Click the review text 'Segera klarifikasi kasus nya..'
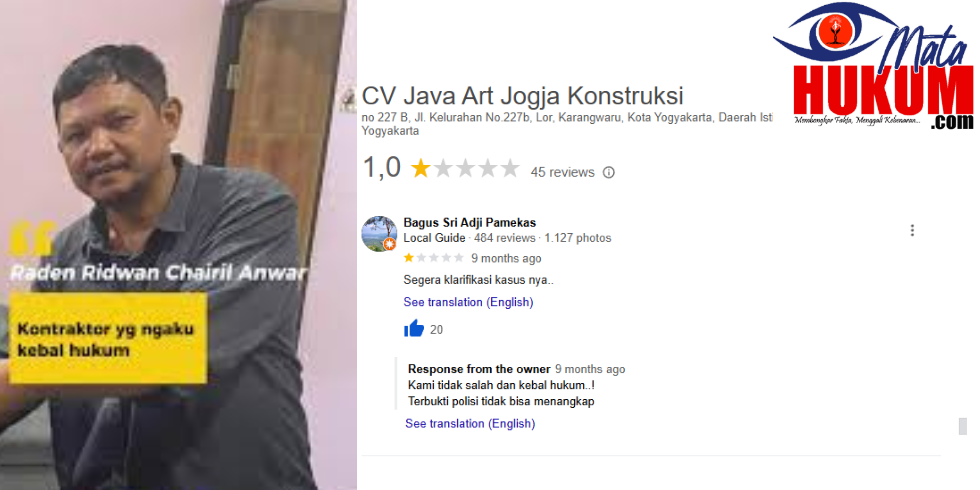980x490 pixels. click(x=479, y=280)
